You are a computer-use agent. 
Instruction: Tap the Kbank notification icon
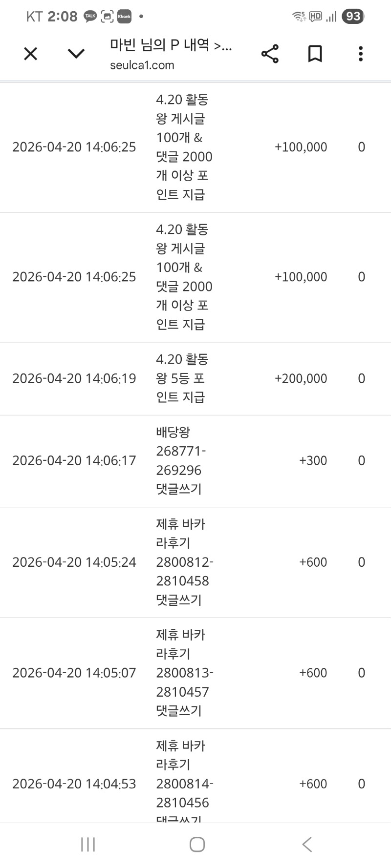[x=124, y=17]
